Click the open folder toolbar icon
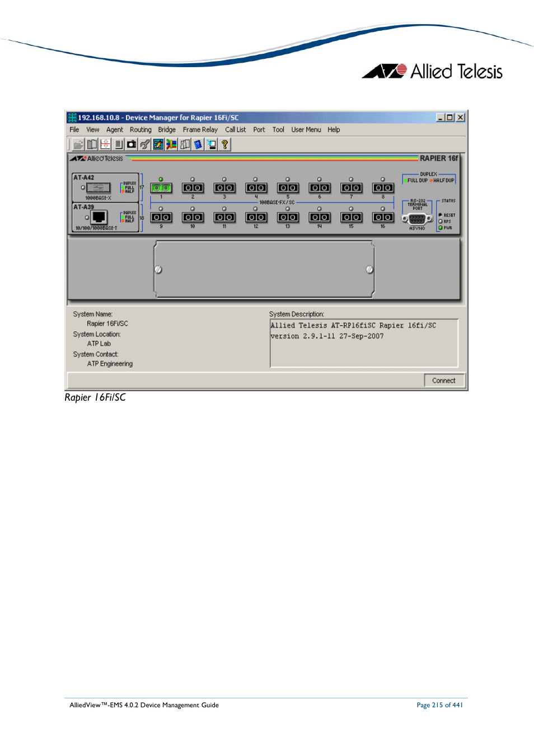 pyautogui.click(x=78, y=144)
